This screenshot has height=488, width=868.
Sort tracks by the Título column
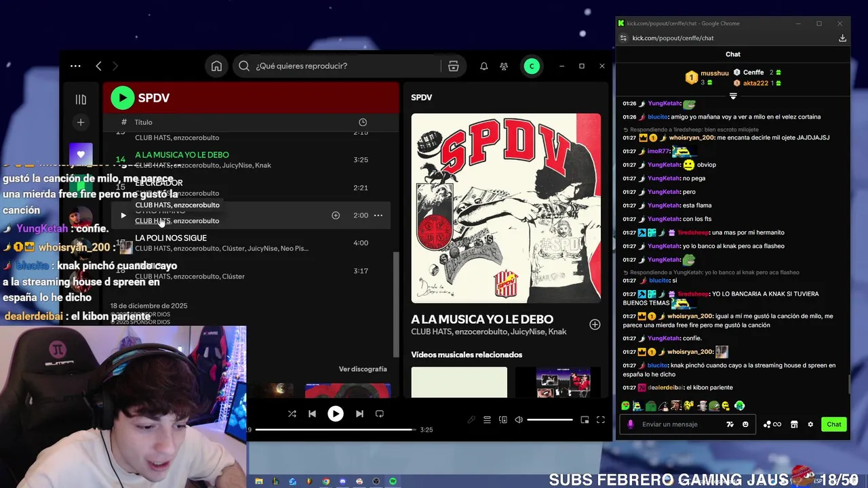143,122
